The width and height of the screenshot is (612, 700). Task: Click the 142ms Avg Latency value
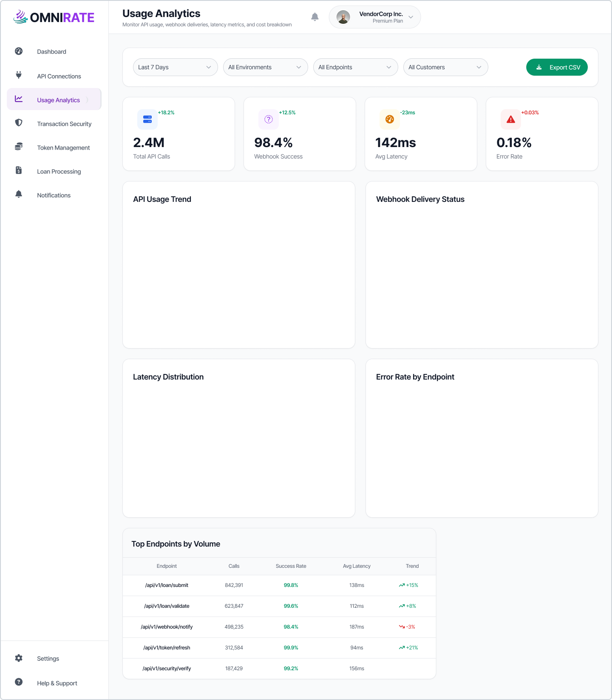(396, 142)
